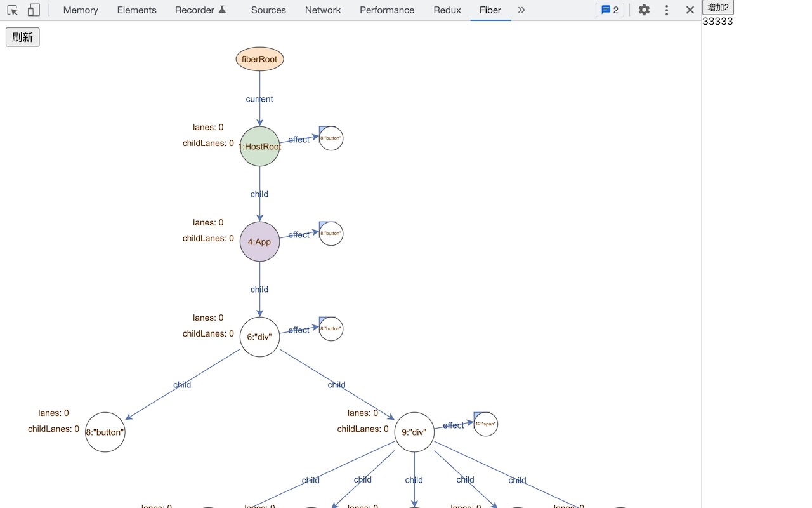The width and height of the screenshot is (812, 508).
Task: Select the 4:App fiber node
Action: (259, 241)
